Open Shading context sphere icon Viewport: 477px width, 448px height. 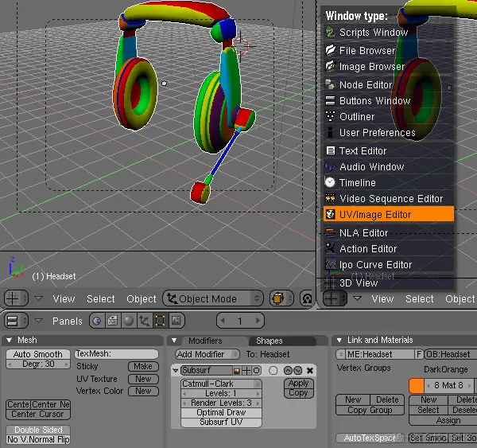pyautogui.click(x=129, y=321)
